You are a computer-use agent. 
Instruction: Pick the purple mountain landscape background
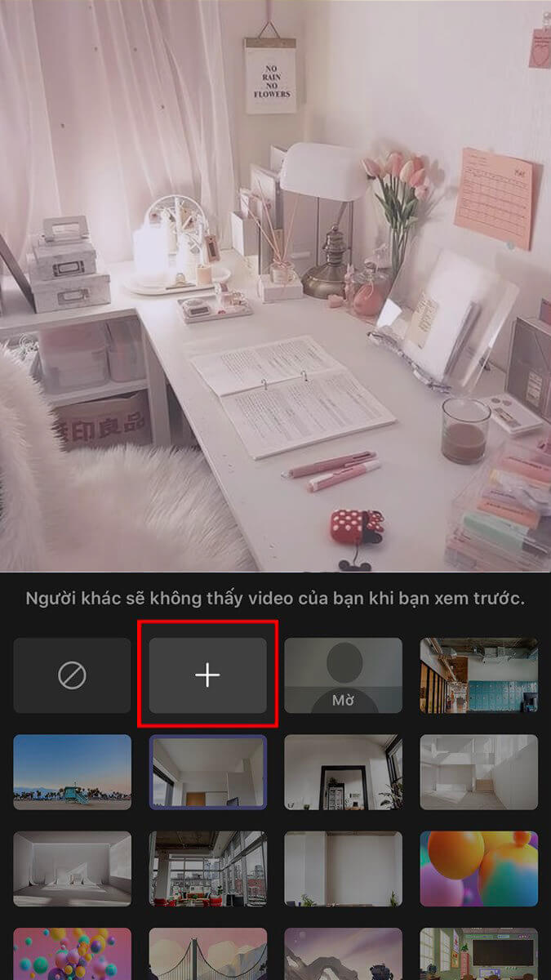coord(343,954)
